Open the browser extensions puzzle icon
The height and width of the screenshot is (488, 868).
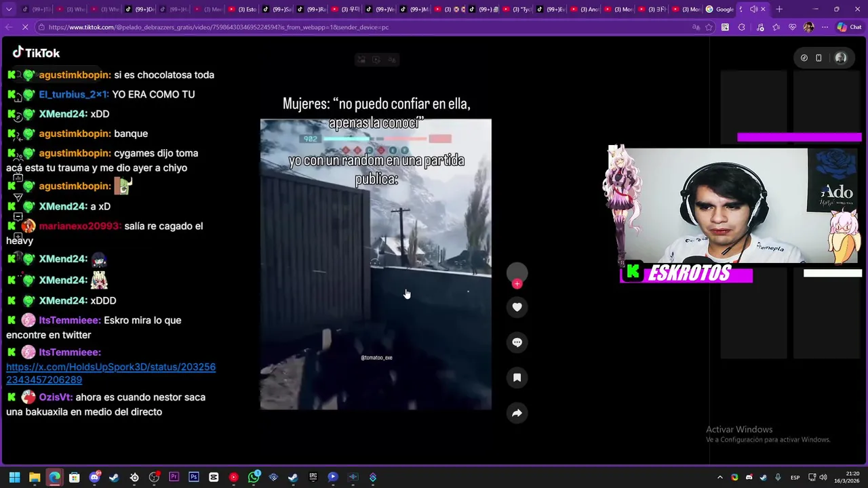pos(741,27)
